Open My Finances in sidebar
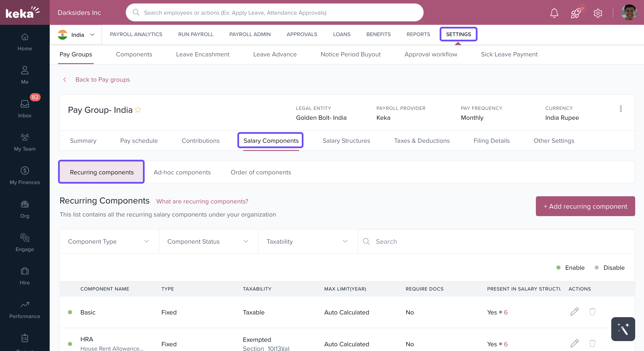Screen dimensions: 644x351 (x=25, y=175)
